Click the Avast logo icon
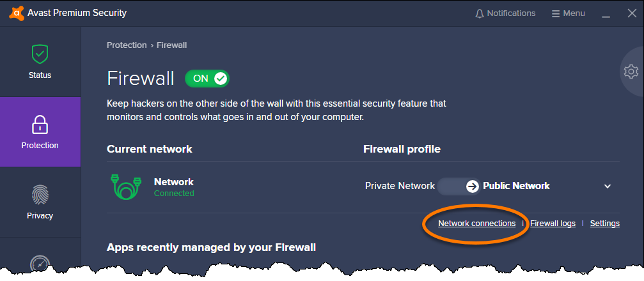Screen dimensions: 644x281 [x=17, y=13]
